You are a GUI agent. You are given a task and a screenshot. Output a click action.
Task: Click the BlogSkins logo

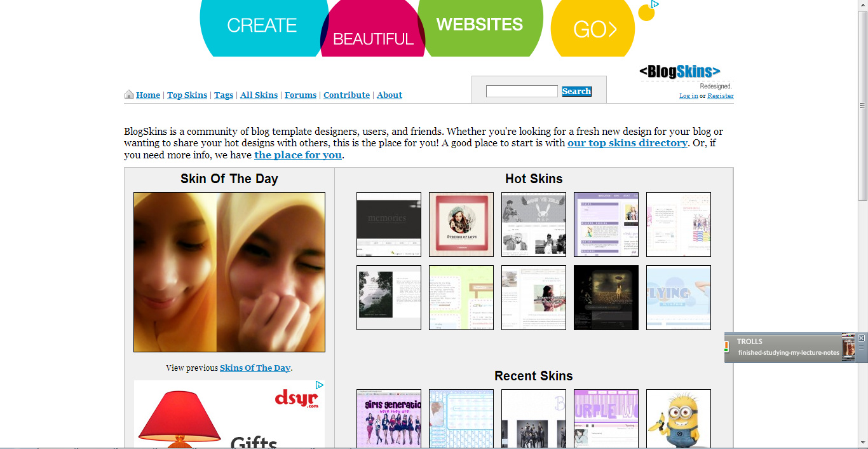pyautogui.click(x=679, y=71)
